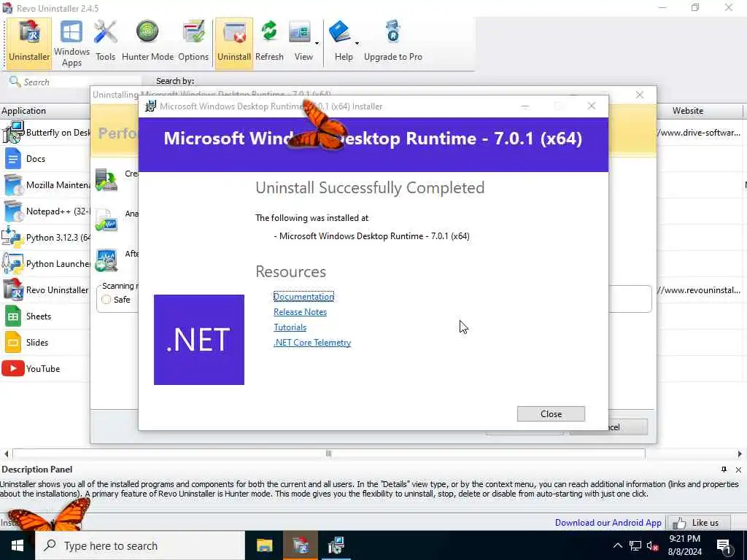The width and height of the screenshot is (747, 560).
Task: Select the Sheets application icon
Action: tap(13, 316)
